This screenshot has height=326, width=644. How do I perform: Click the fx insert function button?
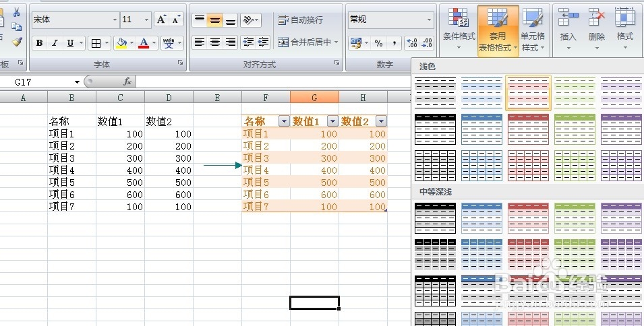pos(127,81)
